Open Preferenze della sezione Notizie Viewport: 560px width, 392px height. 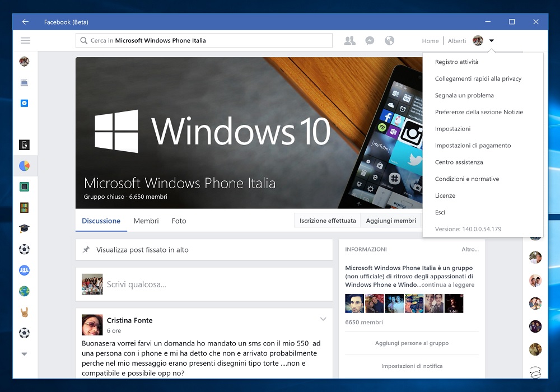coord(479,112)
